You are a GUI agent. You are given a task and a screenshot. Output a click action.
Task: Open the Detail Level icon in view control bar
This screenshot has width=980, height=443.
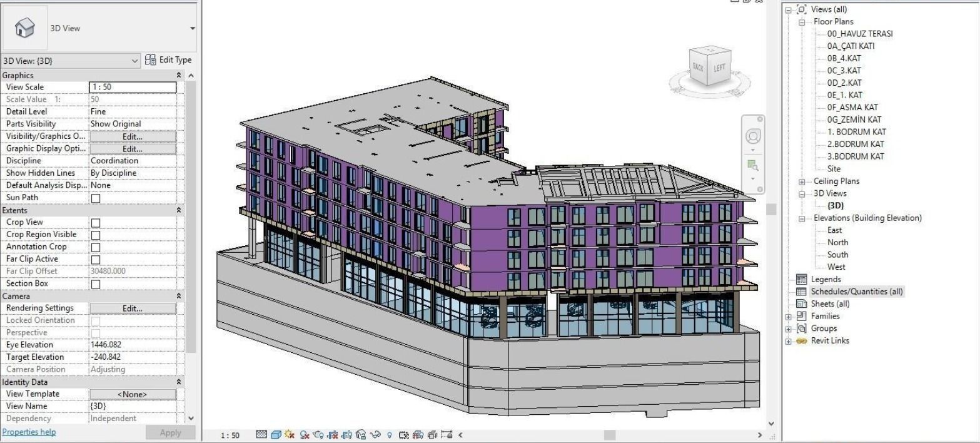261,434
